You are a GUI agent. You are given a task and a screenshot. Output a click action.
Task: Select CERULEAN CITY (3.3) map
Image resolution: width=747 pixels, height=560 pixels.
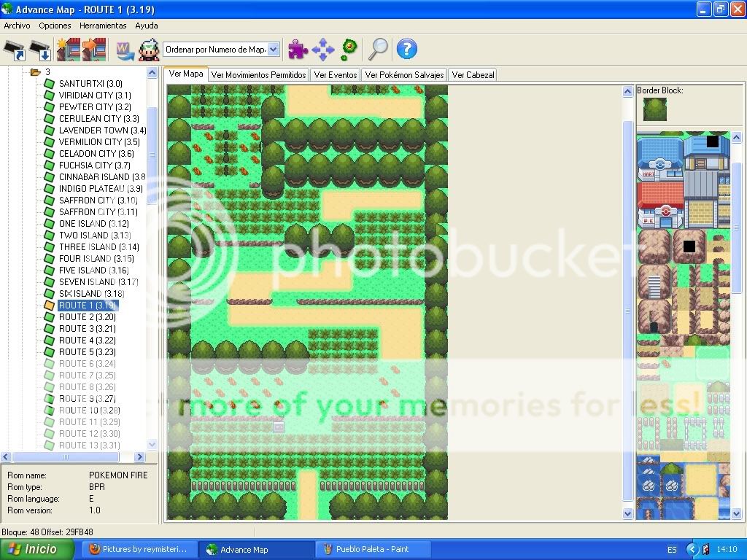pyautogui.click(x=99, y=119)
